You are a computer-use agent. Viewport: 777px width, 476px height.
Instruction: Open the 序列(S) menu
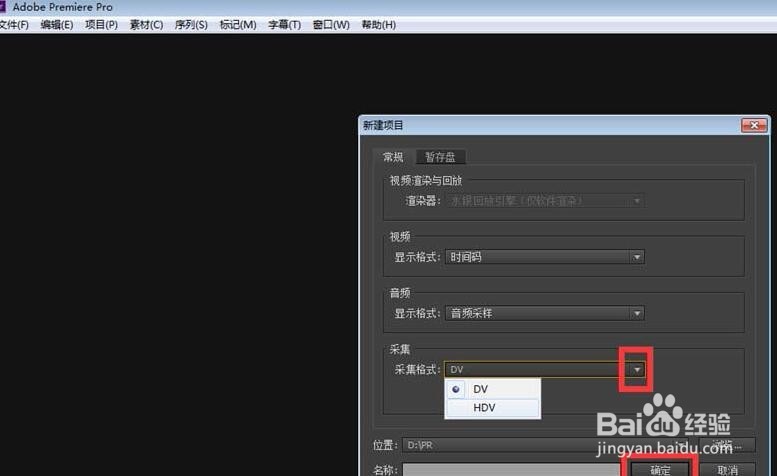pyautogui.click(x=191, y=25)
